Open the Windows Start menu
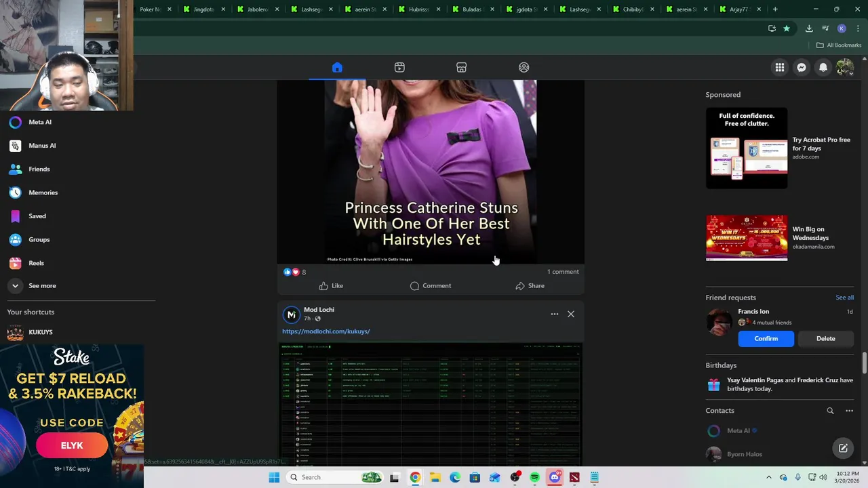The height and width of the screenshot is (488, 868). click(x=274, y=477)
